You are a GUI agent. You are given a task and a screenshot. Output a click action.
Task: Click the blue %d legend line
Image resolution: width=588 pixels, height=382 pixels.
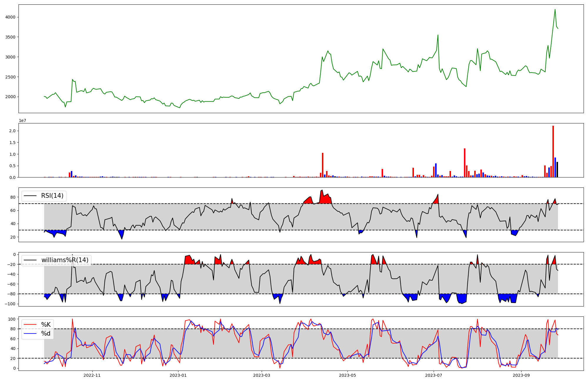pos(30,334)
